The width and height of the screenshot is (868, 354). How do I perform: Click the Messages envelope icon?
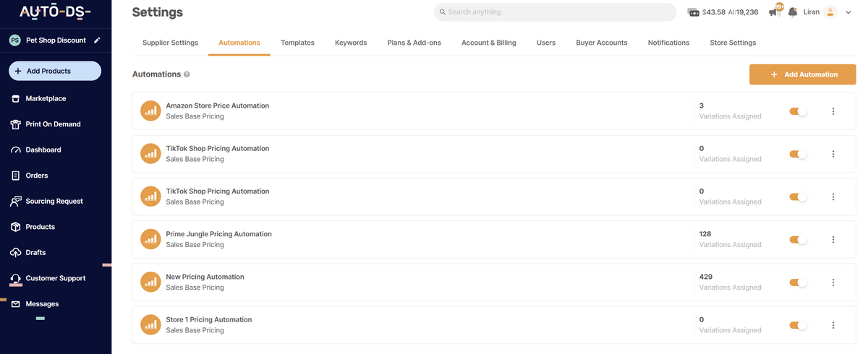pyautogui.click(x=15, y=304)
